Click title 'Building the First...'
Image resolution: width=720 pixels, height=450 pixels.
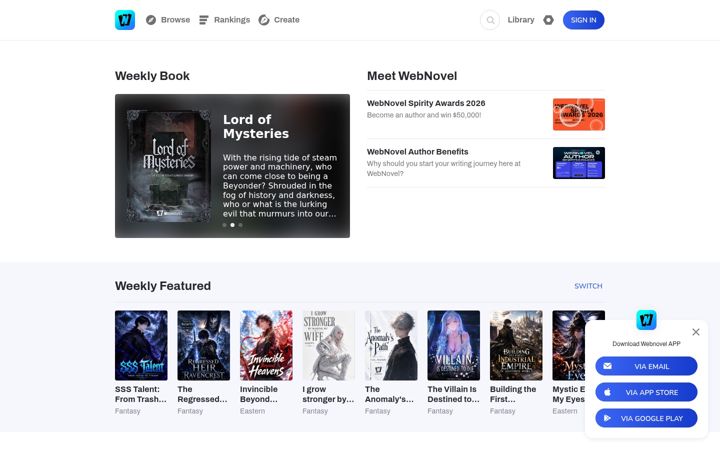click(x=513, y=394)
